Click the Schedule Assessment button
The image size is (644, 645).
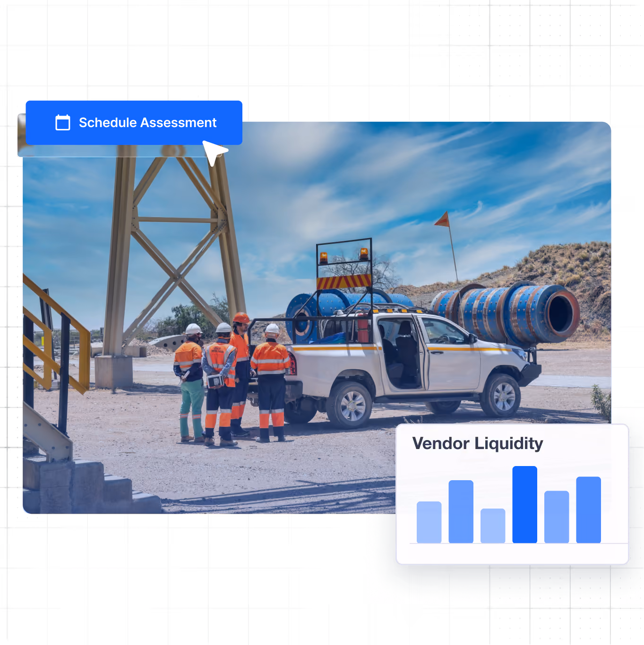tap(134, 123)
